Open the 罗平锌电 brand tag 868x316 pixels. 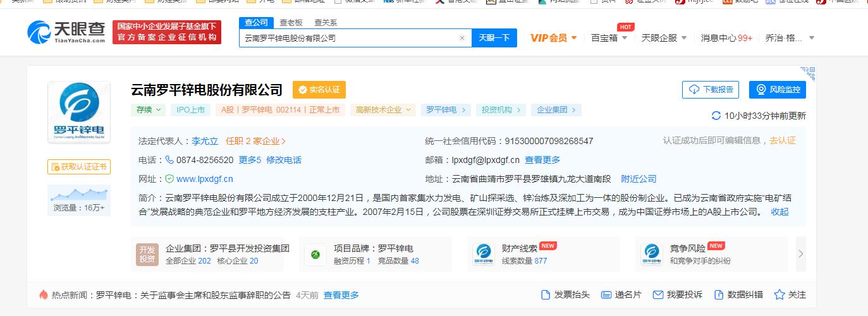coord(446,110)
